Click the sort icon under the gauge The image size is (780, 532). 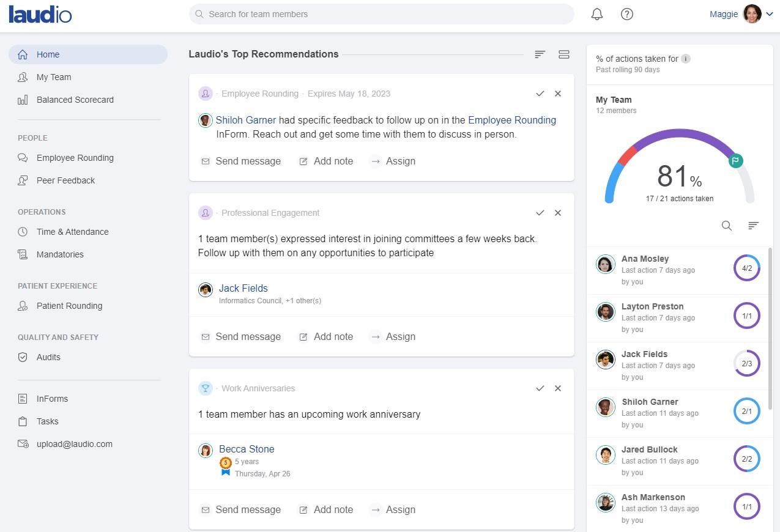753,226
